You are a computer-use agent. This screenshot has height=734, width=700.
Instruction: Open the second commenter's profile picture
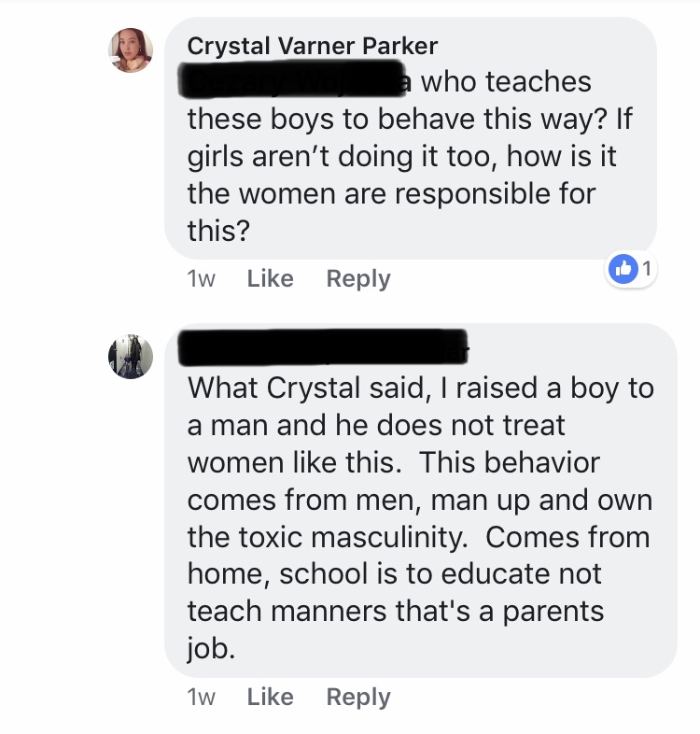pos(131,356)
